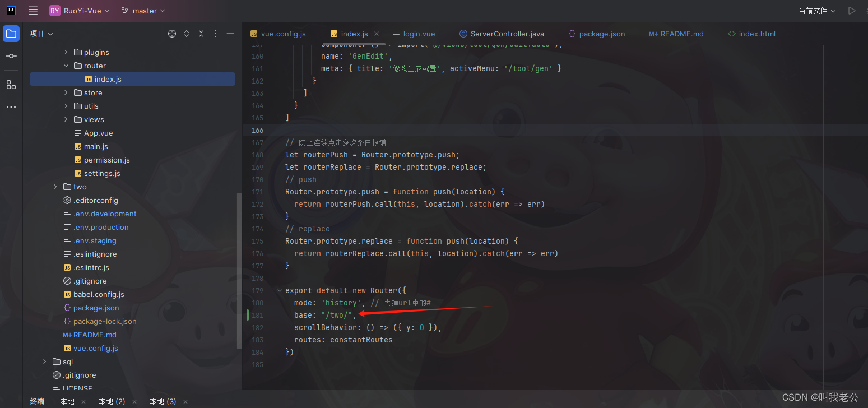This screenshot has width=868, height=408.
Task: Open package.json from the project tree
Action: pyautogui.click(x=96, y=308)
